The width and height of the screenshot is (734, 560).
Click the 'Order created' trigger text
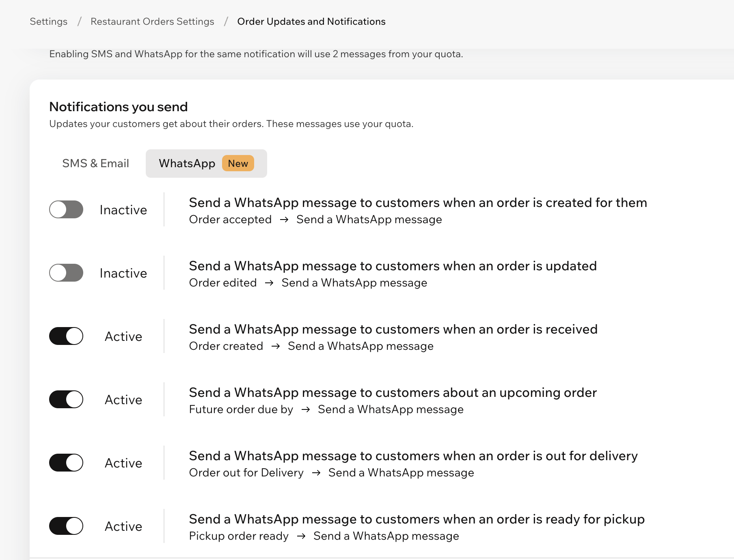point(226,346)
